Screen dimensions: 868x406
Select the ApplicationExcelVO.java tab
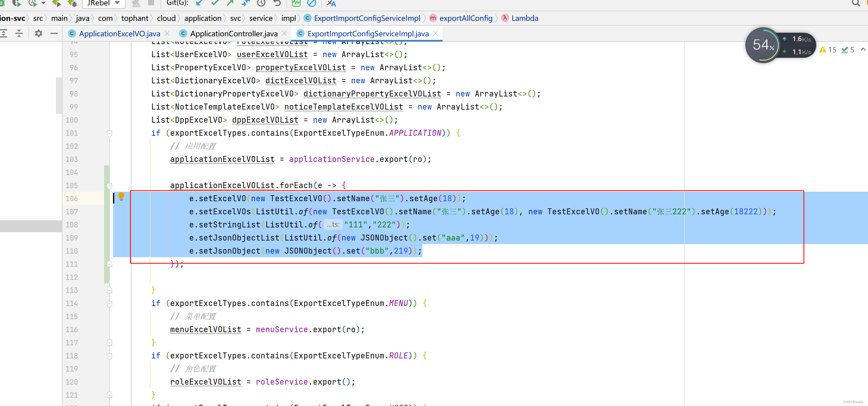coord(119,34)
